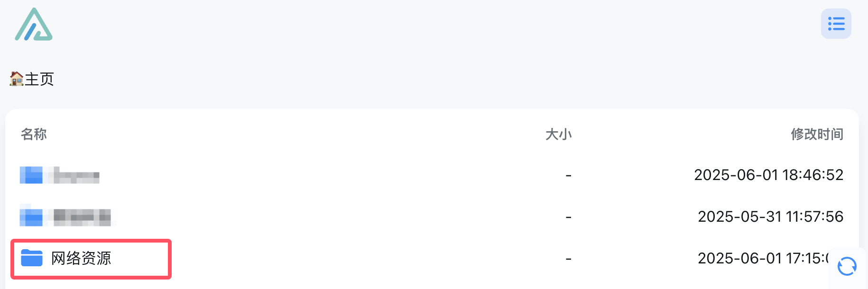Select the 2025-06-01 18:46:52 modified date
The height and width of the screenshot is (289, 868).
click(x=768, y=175)
